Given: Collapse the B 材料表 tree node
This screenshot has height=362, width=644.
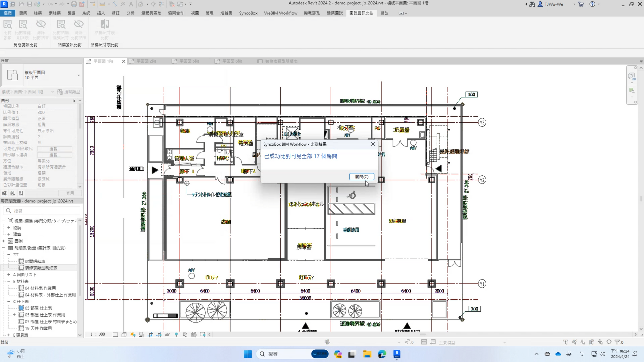Looking at the screenshot, I should (x=9, y=281).
